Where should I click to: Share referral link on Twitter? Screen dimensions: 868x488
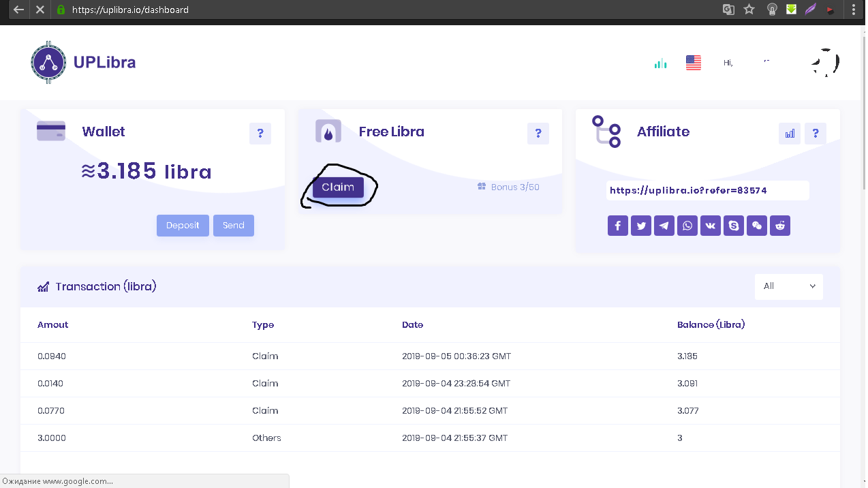click(640, 226)
